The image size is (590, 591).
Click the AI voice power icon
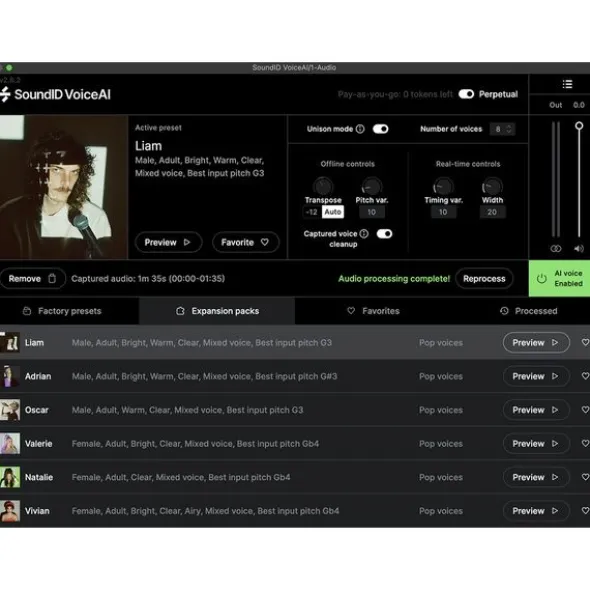[x=541, y=279]
